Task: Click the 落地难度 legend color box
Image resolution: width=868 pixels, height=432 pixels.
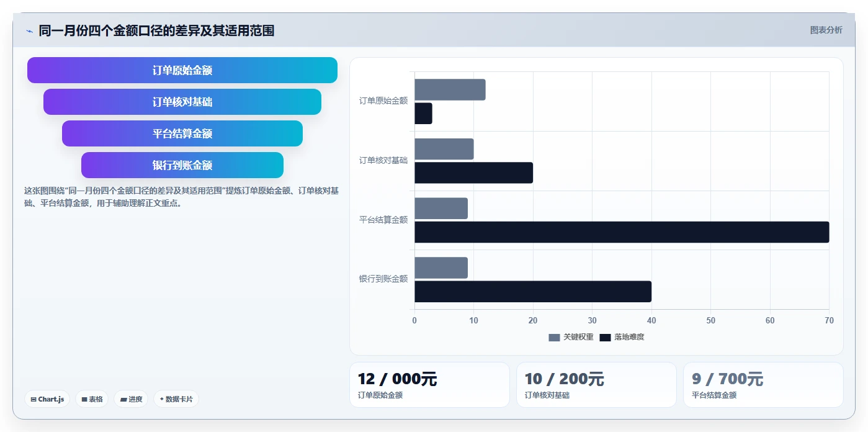Action: point(606,338)
